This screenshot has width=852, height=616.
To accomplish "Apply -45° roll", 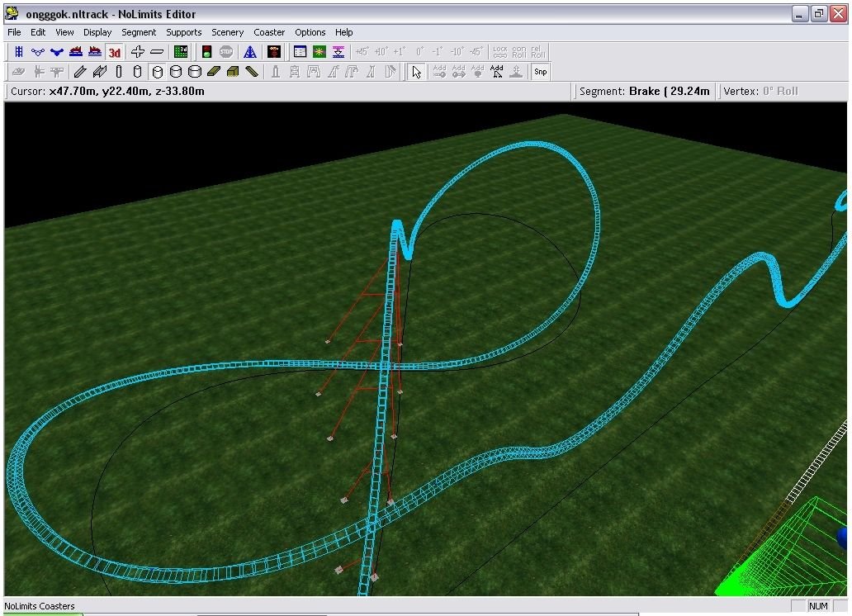I will (x=476, y=52).
